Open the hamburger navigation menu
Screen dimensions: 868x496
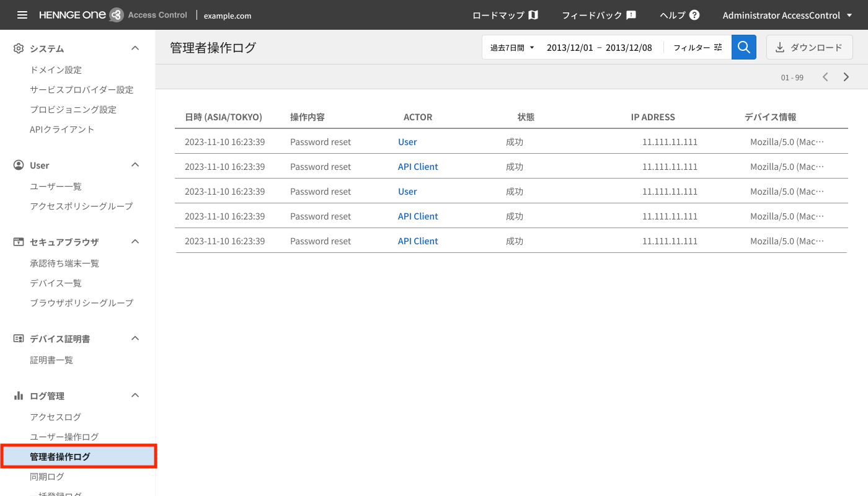point(22,15)
